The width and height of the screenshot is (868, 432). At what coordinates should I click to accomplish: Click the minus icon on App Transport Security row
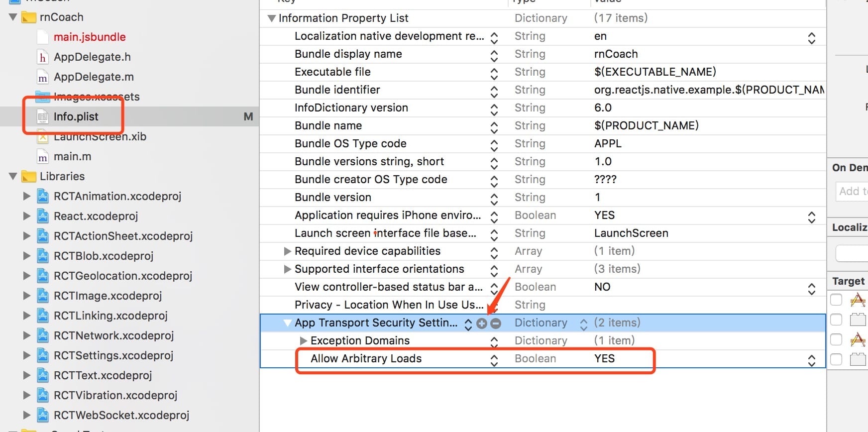tap(496, 324)
